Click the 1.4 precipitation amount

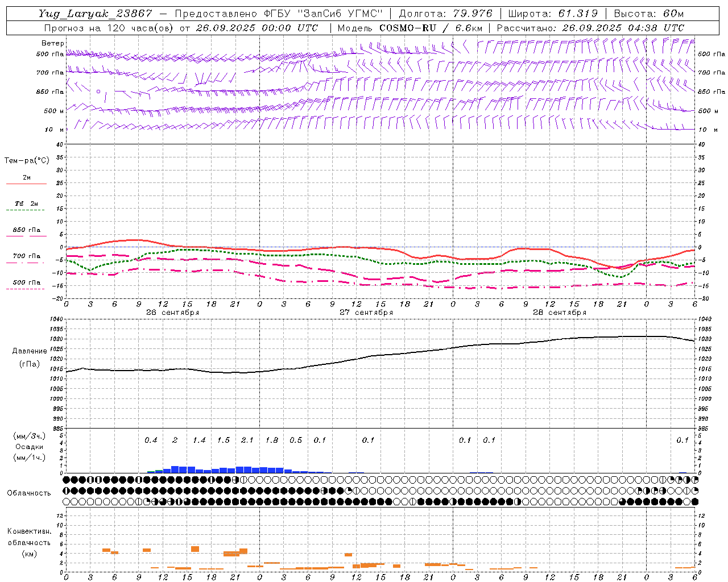[199, 440]
